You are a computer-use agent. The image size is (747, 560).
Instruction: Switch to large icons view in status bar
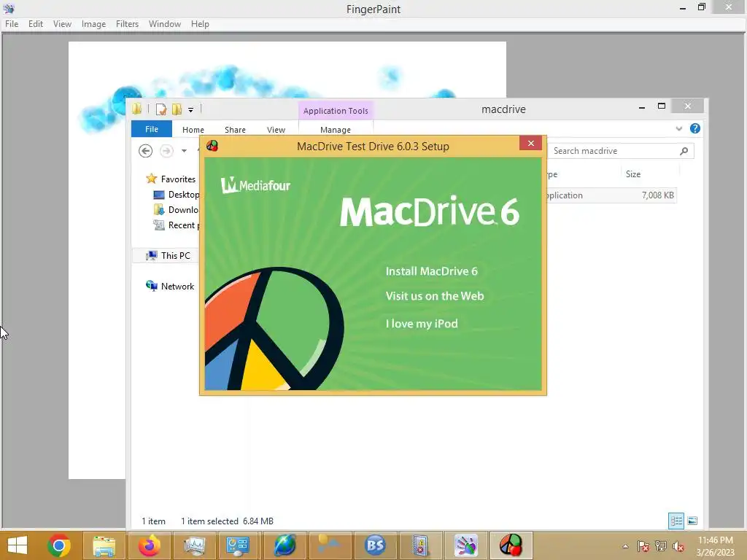[693, 521]
